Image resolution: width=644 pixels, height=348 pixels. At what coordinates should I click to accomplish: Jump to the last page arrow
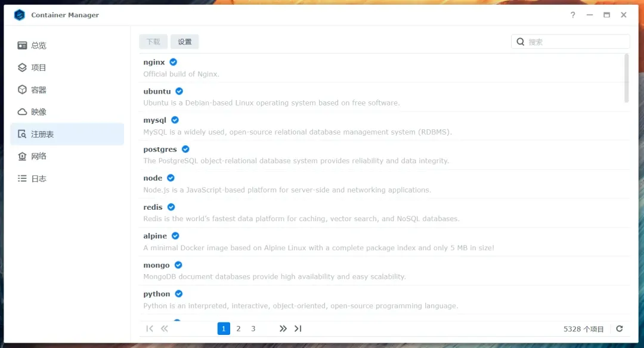[x=298, y=329]
